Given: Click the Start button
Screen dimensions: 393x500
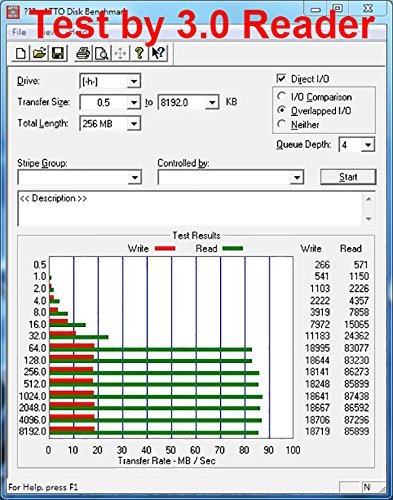Looking at the screenshot, I should (x=348, y=177).
